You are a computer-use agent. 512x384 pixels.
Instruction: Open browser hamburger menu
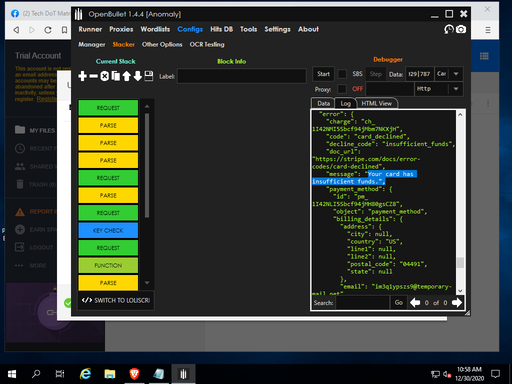(x=488, y=30)
